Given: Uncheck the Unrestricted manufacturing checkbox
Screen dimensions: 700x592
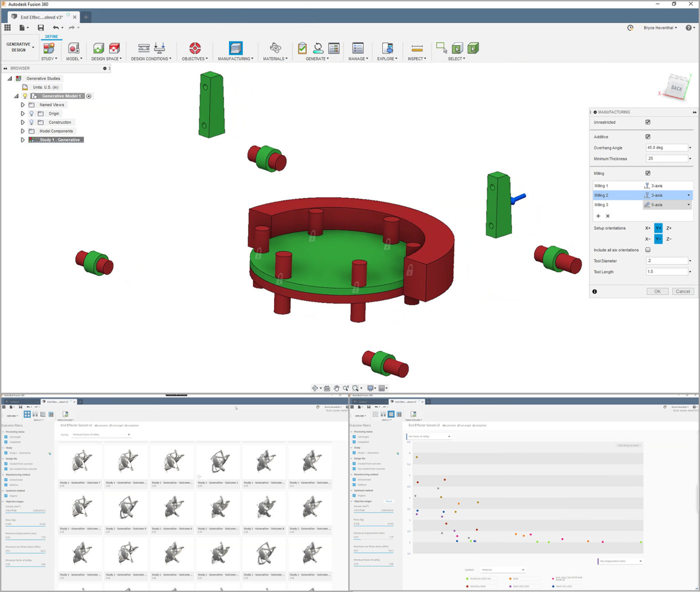Looking at the screenshot, I should [x=648, y=122].
